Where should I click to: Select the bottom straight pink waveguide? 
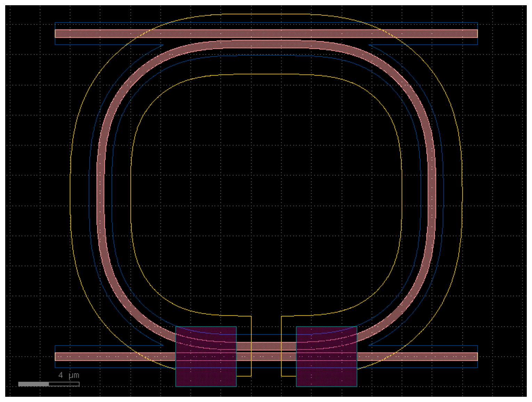(x=266, y=357)
